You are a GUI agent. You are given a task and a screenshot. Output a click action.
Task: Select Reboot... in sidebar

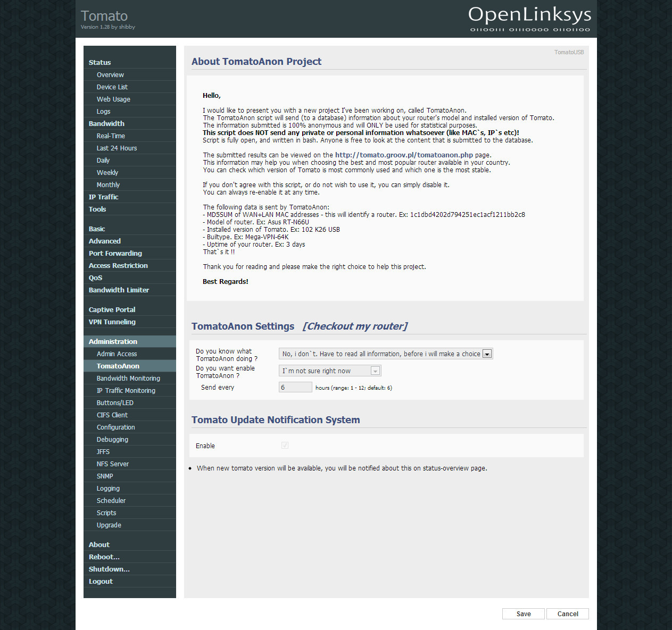(129, 557)
